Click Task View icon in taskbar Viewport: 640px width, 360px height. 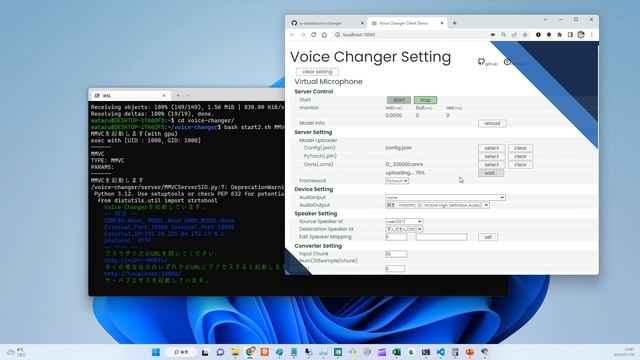[x=205, y=352]
